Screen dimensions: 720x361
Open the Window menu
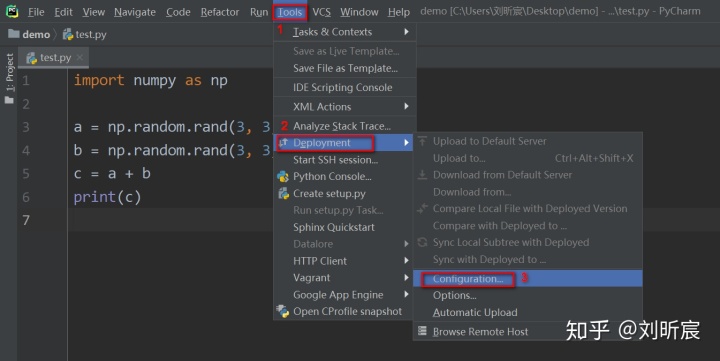point(359,12)
